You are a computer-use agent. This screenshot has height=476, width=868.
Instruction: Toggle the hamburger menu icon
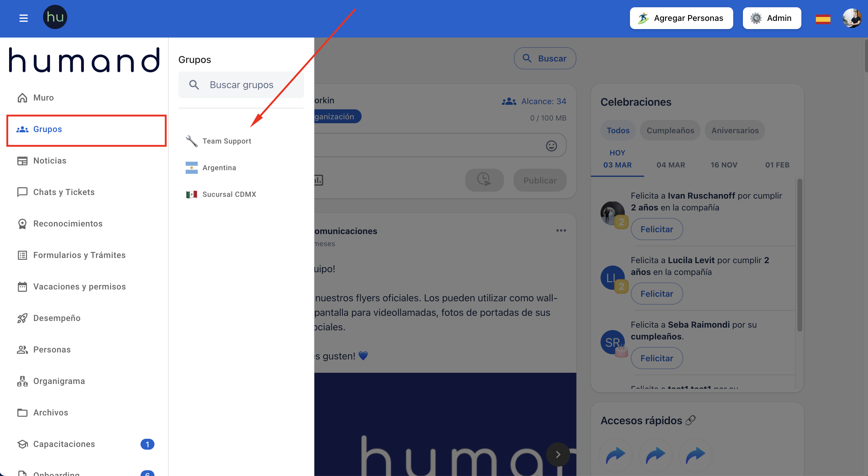pyautogui.click(x=23, y=18)
